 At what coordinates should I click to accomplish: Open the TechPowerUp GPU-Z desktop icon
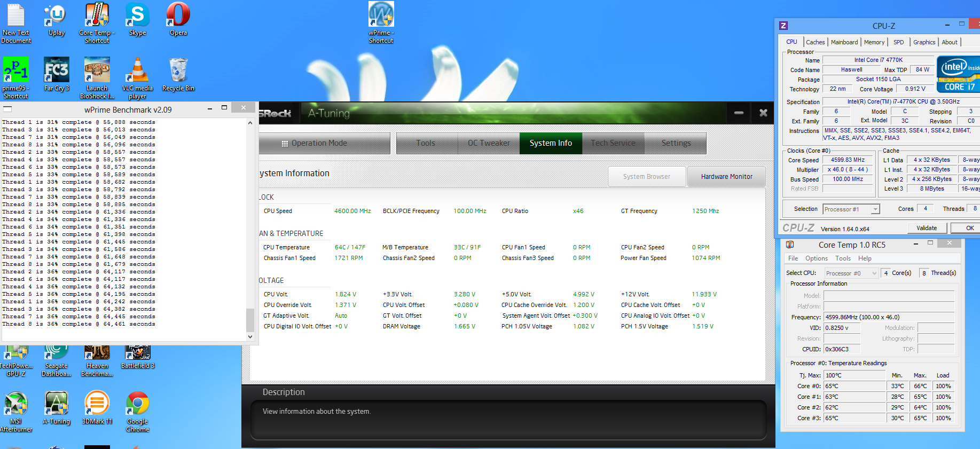[16, 361]
